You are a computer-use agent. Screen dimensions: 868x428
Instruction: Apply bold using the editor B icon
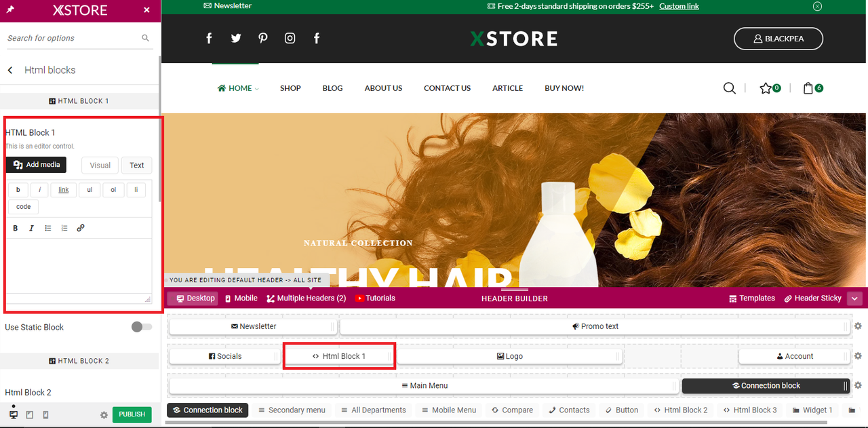pyautogui.click(x=16, y=228)
